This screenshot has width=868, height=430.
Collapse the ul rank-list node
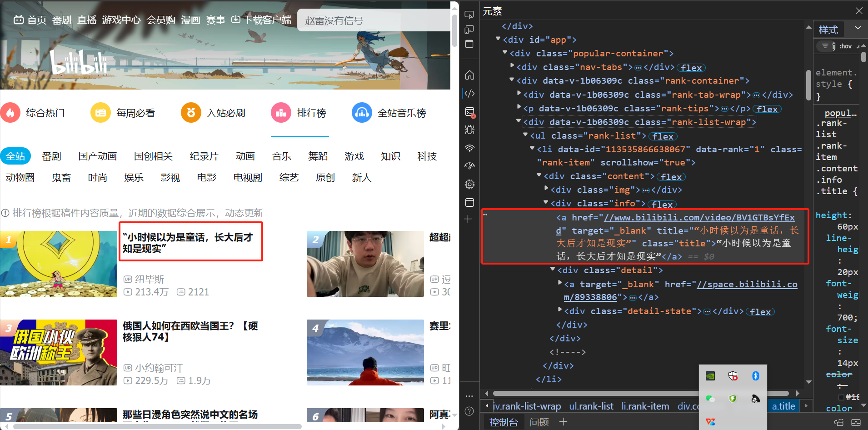tap(525, 135)
